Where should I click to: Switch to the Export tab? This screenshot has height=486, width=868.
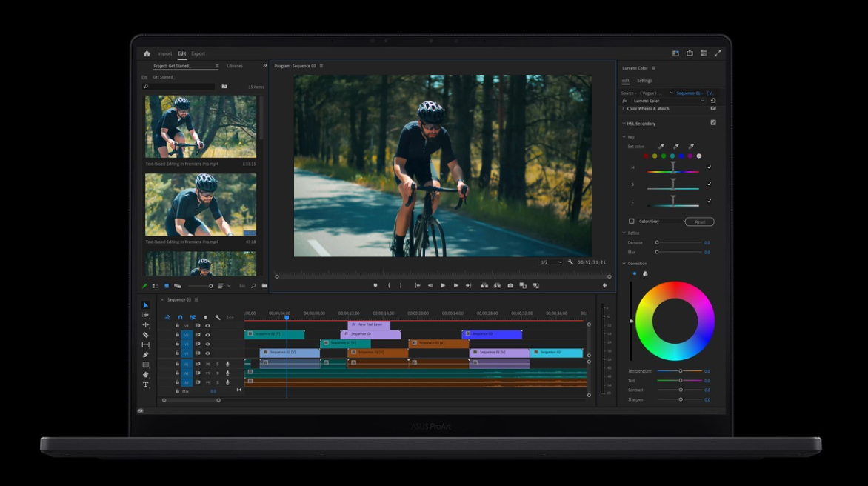[198, 53]
